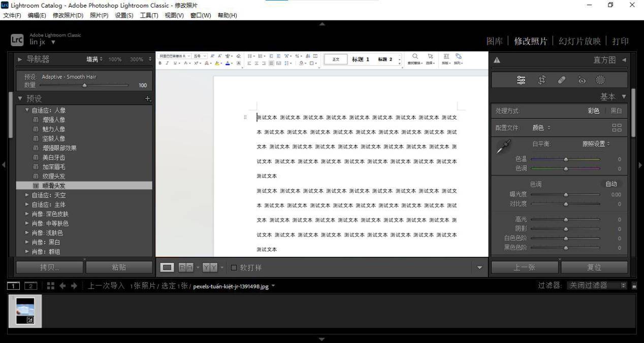Open the 文件(F) menu
The image size is (644, 343).
tap(12, 15)
